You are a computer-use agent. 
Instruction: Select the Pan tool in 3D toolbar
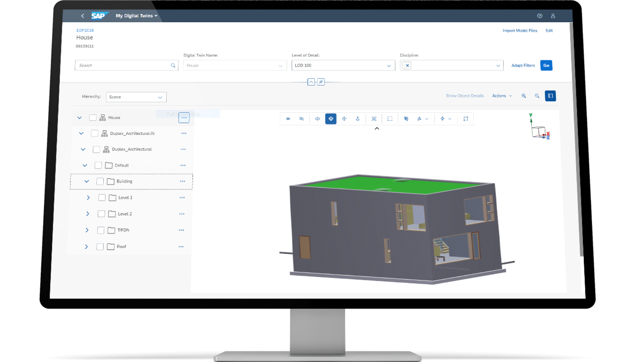[x=344, y=119]
